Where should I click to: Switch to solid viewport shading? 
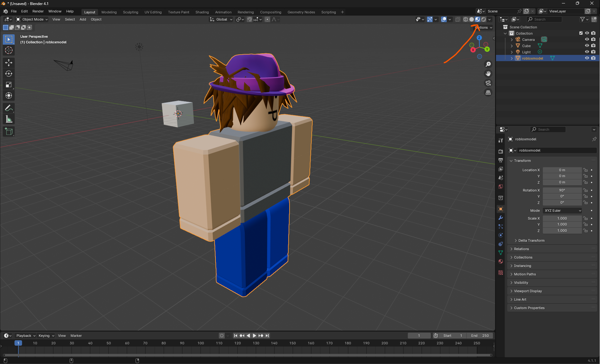point(472,19)
